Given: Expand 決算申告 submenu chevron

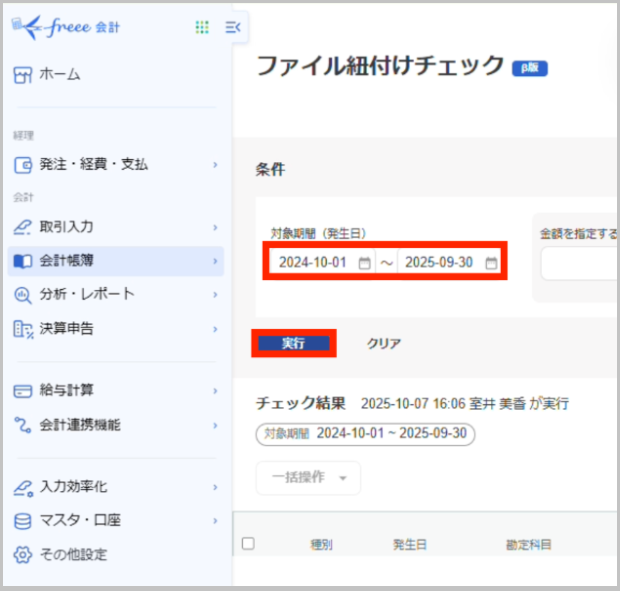Looking at the screenshot, I should point(215,329).
